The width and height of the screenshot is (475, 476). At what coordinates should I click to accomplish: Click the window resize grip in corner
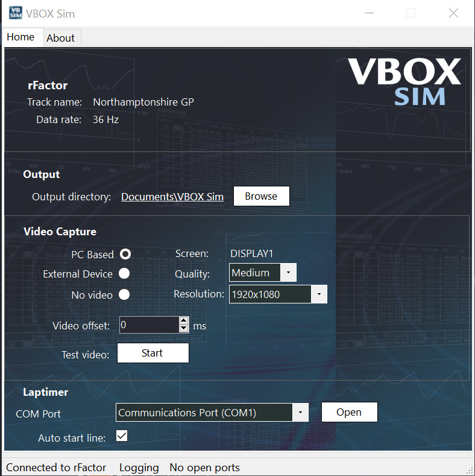[x=469, y=470]
